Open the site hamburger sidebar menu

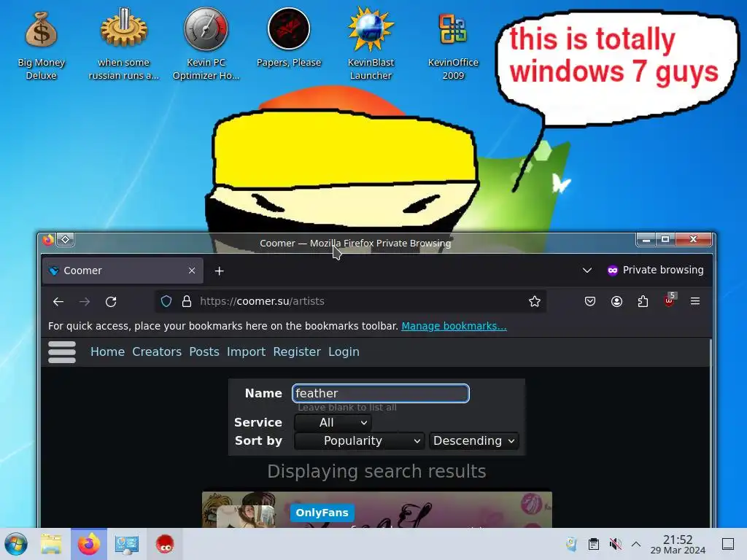pos(62,352)
